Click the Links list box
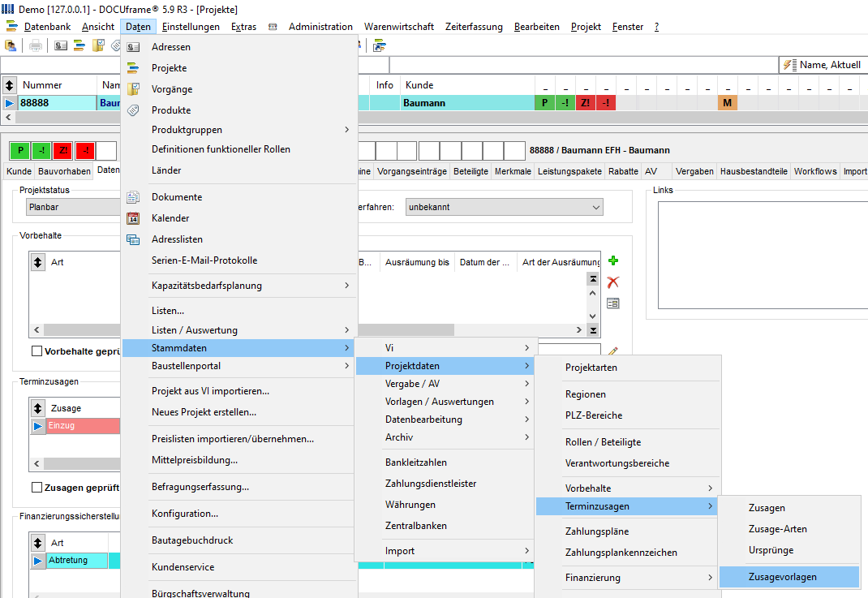868x598 pixels. 763,255
